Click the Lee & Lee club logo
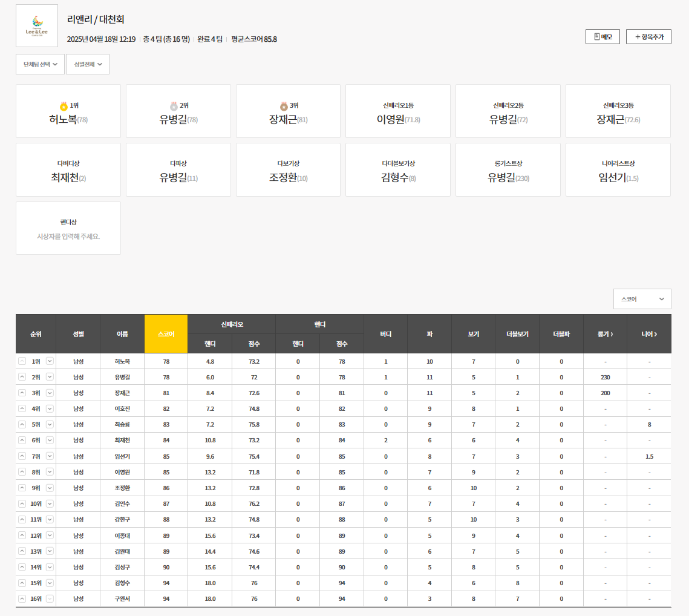689x616 pixels. pos(37,26)
